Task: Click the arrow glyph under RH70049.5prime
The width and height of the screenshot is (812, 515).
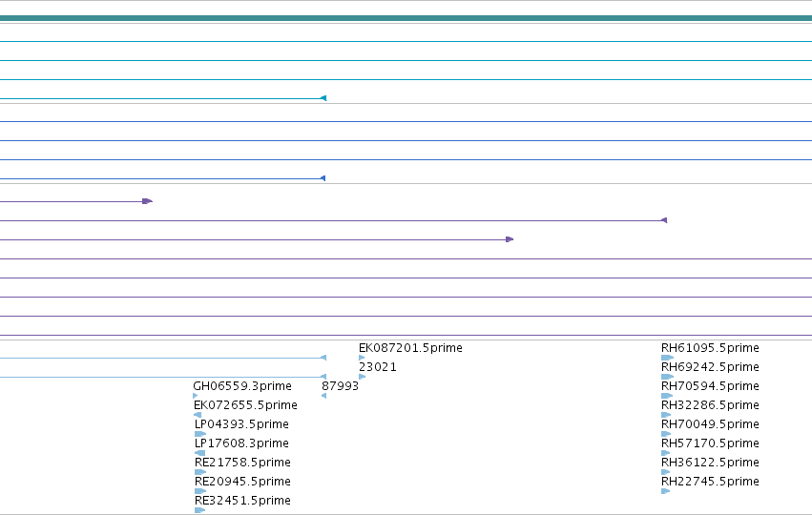Action: tap(666, 434)
